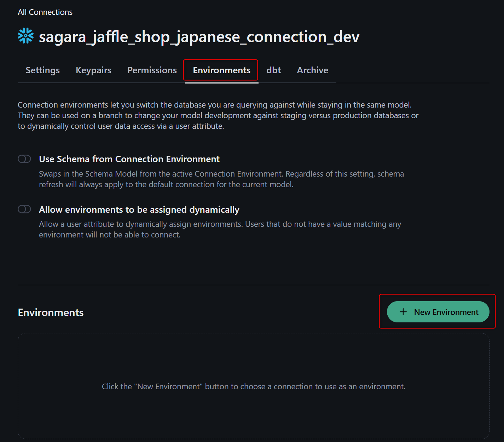Click the sagara_jaffle_shop_japanese_connection_dev title
The height and width of the screenshot is (442, 504).
click(x=199, y=37)
